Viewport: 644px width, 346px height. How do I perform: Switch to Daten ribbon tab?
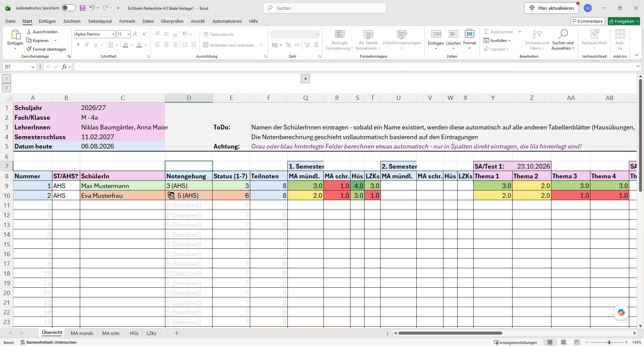tap(148, 21)
